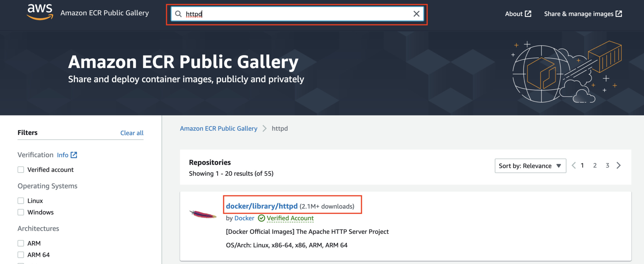The width and height of the screenshot is (644, 264).
Task: Click the Verified Account checkmark icon
Action: (x=261, y=218)
